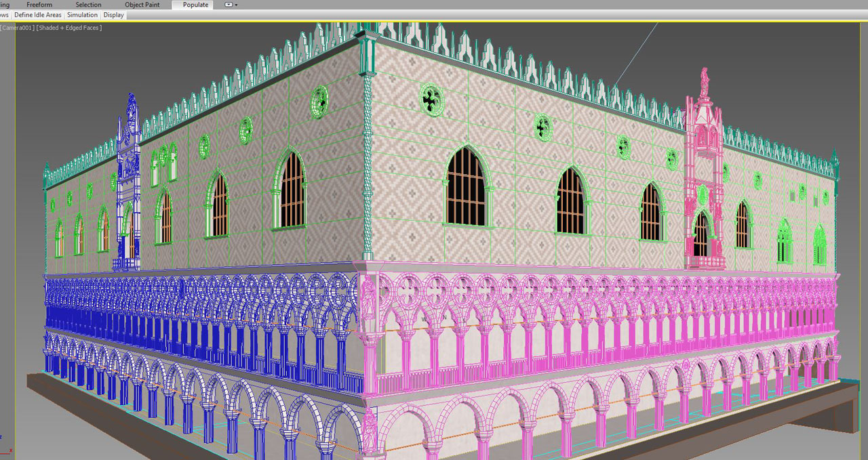Viewport: 868px width, 460px height.
Task: Open the Camera001 viewport label menu
Action: click(18, 28)
